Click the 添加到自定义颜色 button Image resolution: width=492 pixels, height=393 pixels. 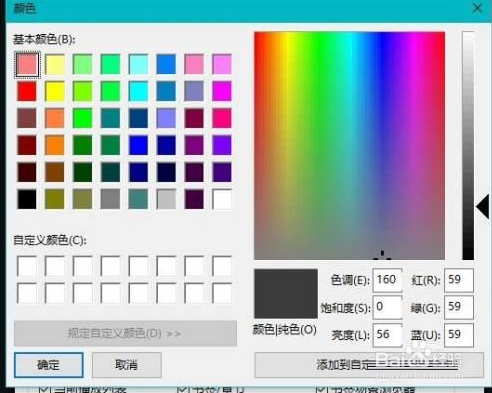[369, 365]
